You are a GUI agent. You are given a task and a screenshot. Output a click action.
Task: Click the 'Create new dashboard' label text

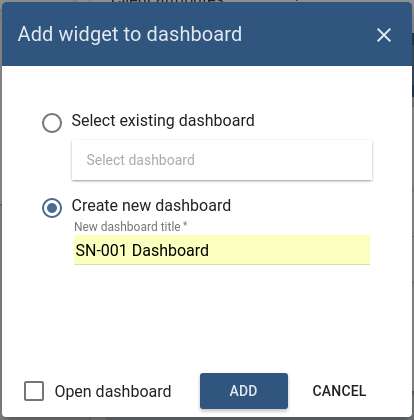point(151,205)
